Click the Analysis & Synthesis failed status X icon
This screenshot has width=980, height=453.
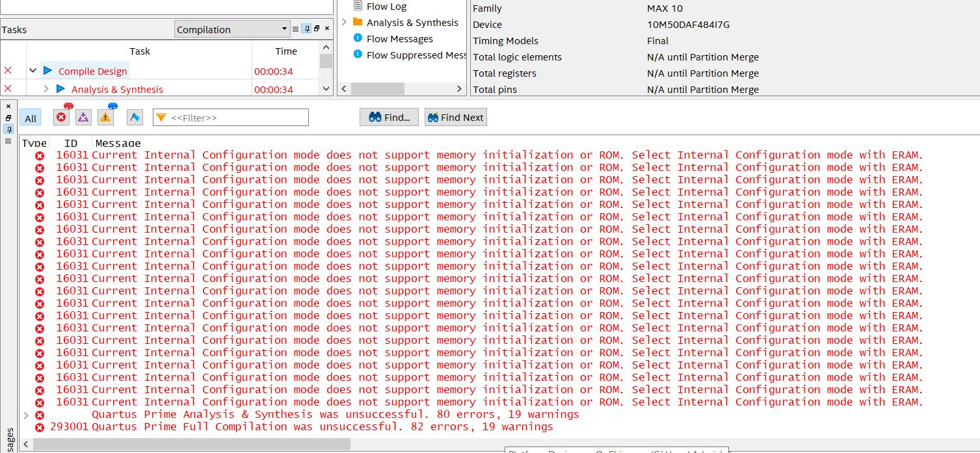click(8, 88)
